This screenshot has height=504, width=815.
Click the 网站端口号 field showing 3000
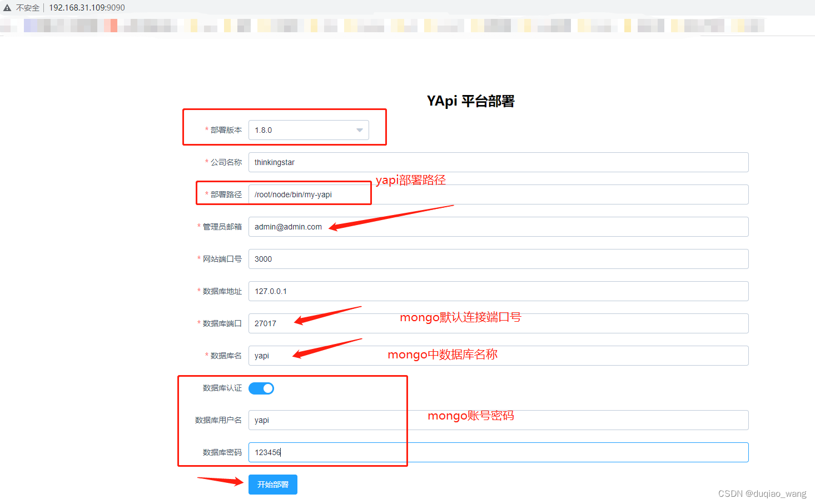coord(498,259)
